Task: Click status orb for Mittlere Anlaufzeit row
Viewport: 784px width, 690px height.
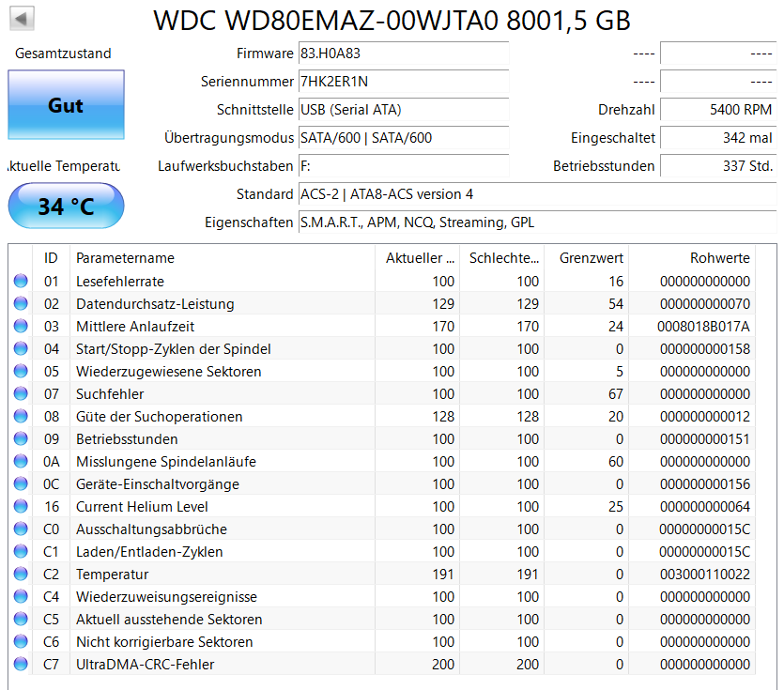Action: coord(21,326)
